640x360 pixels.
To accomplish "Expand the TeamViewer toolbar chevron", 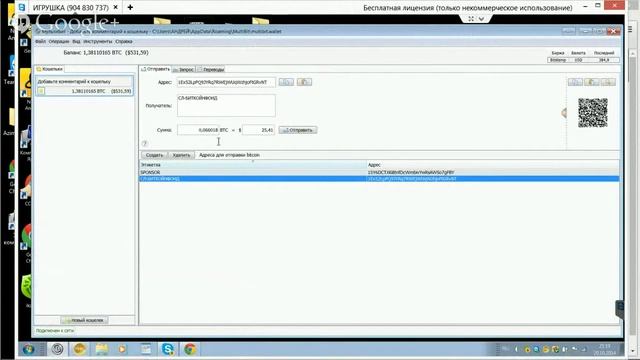I will [x=482, y=19].
